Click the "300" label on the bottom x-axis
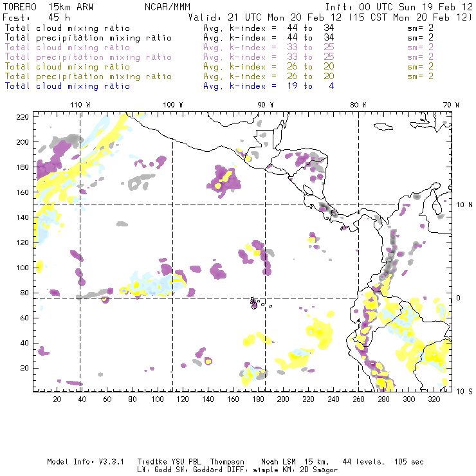Screen dimensions: 476x476 (x=408, y=399)
